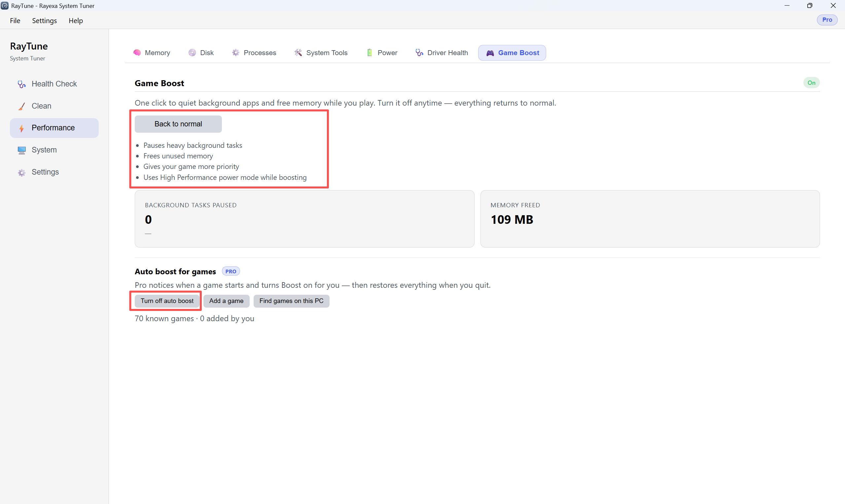This screenshot has height=504, width=845.
Task: Click the 'Pro notices when a game starts' description
Action: point(313,285)
